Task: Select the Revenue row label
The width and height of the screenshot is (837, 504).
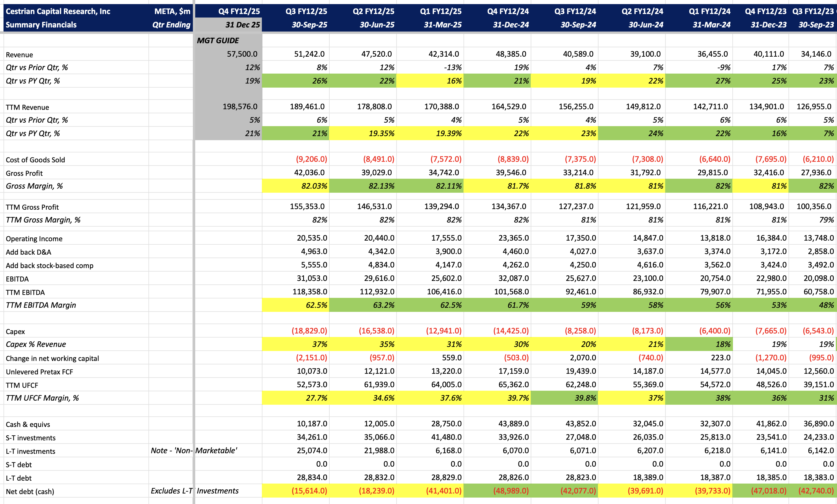Action: [19, 55]
